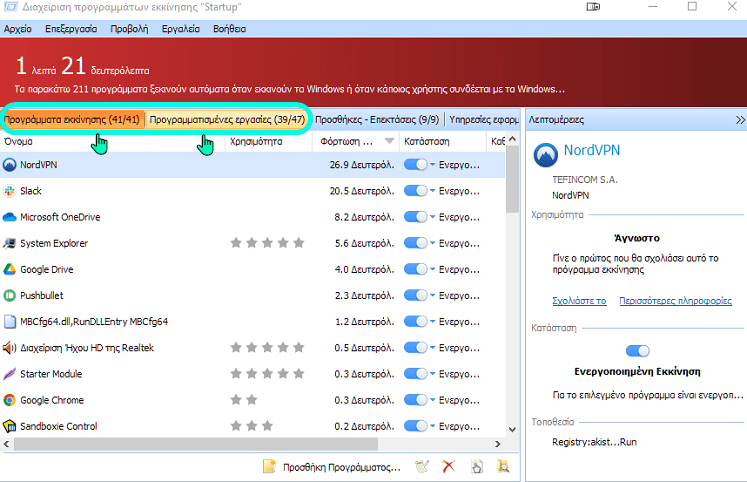Click the document icon beside the red X
747x482 pixels.
pyautogui.click(x=476, y=466)
